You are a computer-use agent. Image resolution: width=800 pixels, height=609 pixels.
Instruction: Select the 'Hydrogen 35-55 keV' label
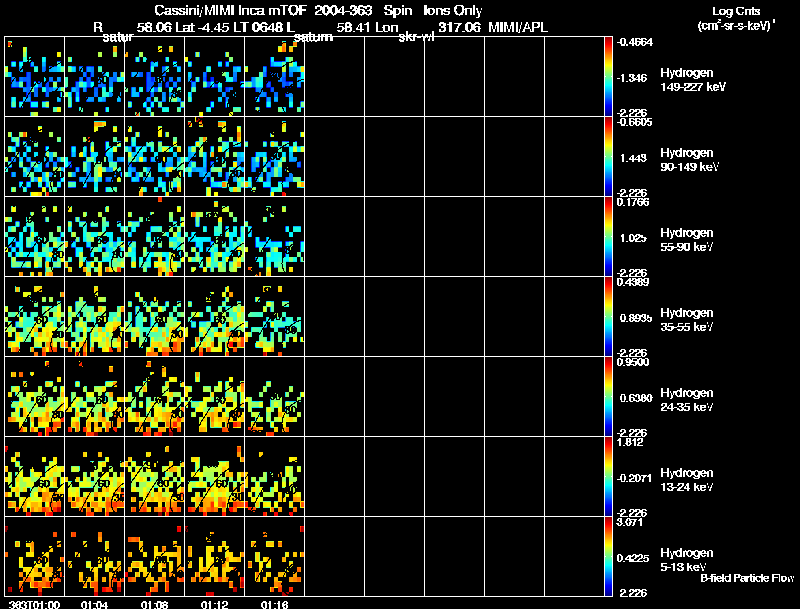pos(687,320)
